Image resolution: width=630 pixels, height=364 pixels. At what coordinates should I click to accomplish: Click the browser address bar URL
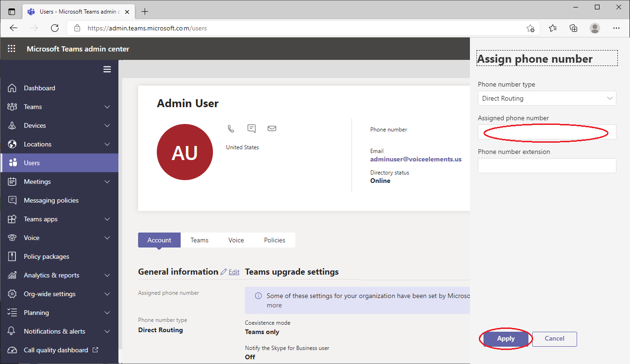147,28
